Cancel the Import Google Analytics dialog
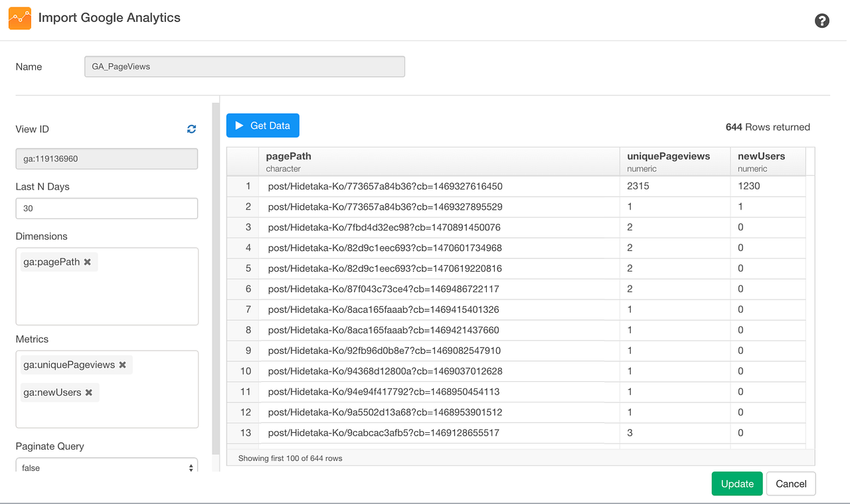The image size is (850, 504). tap(790, 483)
